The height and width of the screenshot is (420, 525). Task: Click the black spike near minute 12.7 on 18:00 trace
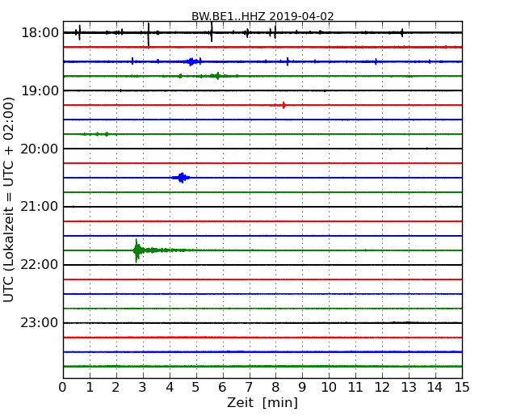(402, 32)
